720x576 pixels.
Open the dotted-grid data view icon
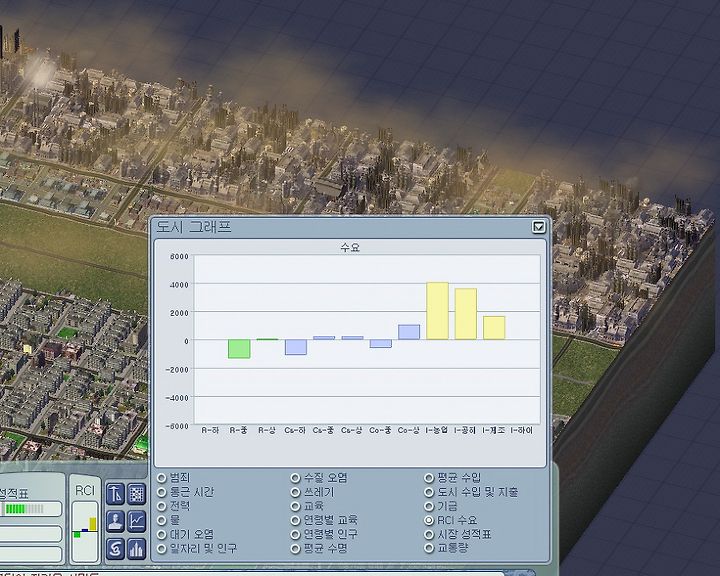[137, 494]
